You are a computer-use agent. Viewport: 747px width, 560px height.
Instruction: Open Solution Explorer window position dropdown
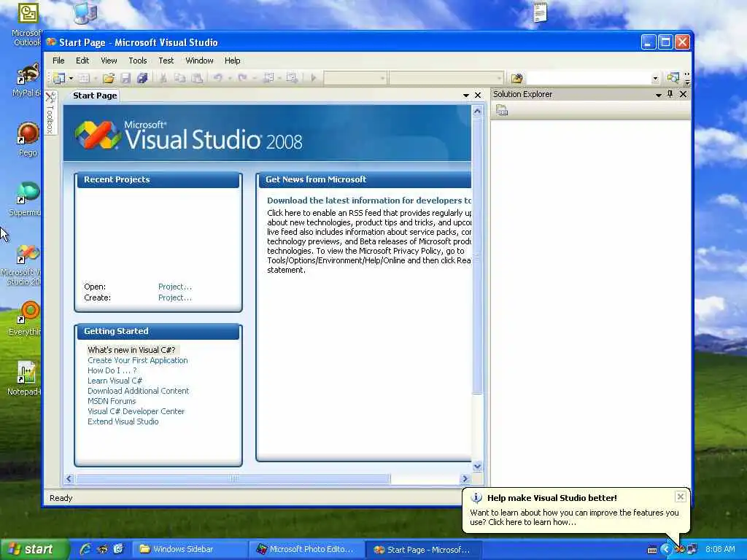click(659, 95)
